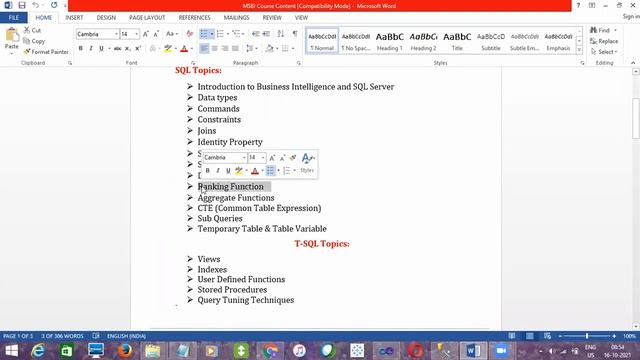This screenshot has width=640, height=360.
Task: Click the Windows Start button
Action: (11, 351)
